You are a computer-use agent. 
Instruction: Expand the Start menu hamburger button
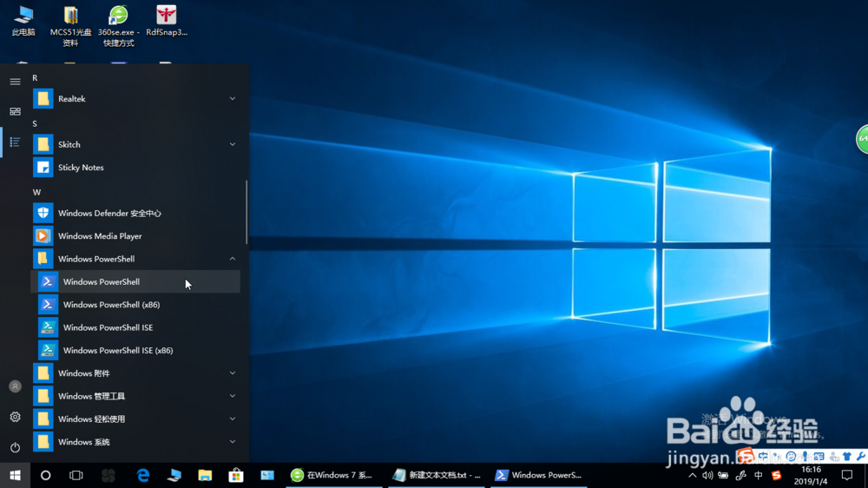(x=15, y=82)
